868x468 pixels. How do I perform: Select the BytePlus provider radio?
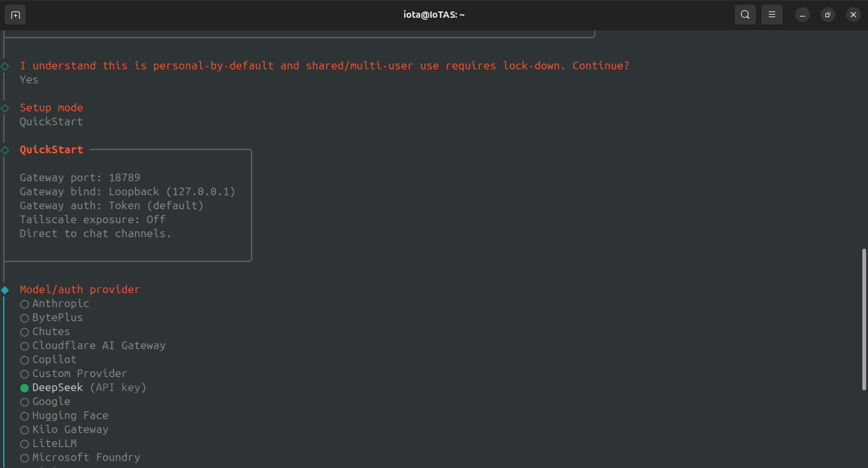coord(25,318)
